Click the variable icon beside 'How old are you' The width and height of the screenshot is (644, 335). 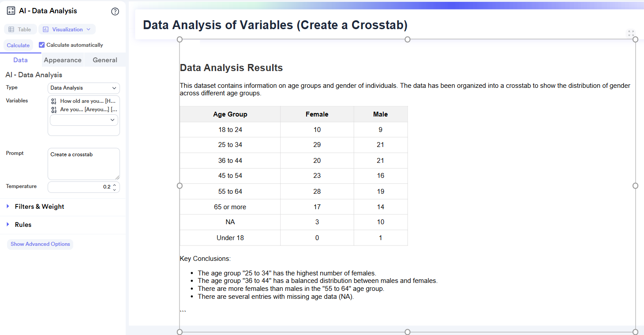click(54, 101)
